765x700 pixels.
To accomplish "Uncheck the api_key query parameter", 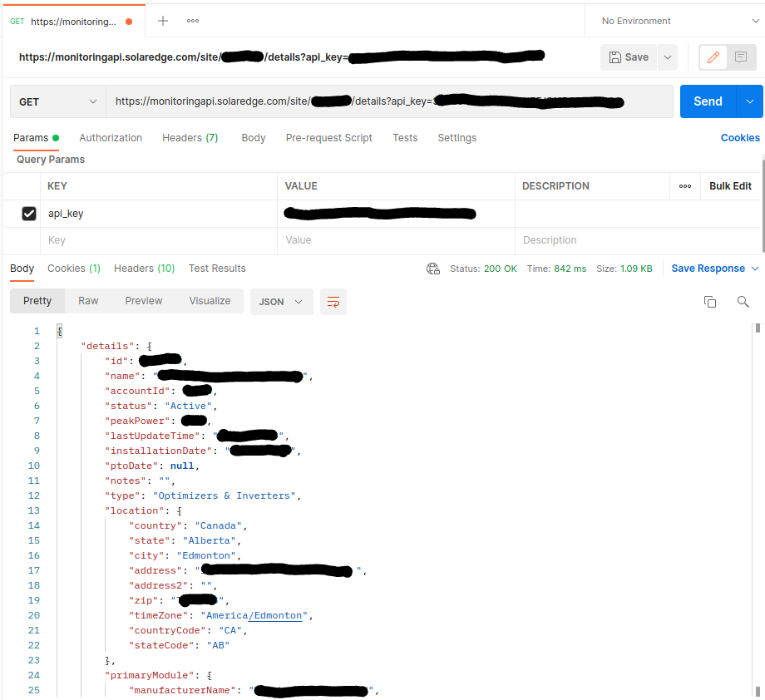I will coord(29,213).
